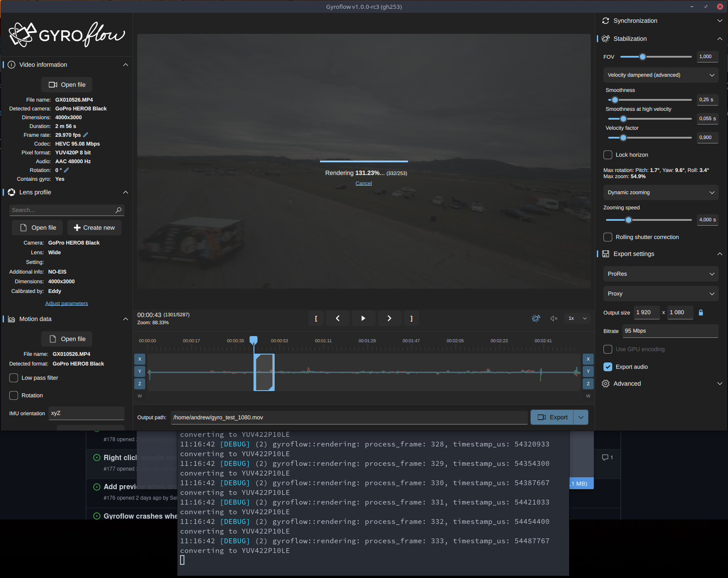Open ProRes codec dropdown
Viewport: 728px width, 578px height.
coord(661,274)
